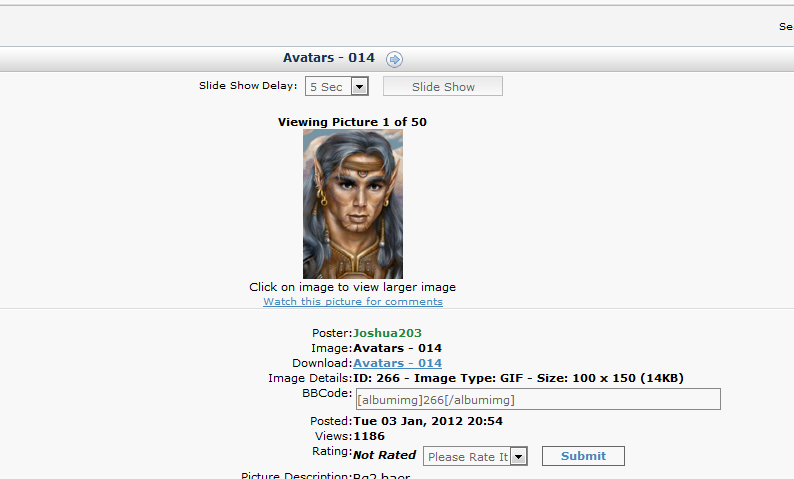This screenshot has height=479, width=794.
Task: Select the 5 Sec delay combo box
Action: (336, 87)
